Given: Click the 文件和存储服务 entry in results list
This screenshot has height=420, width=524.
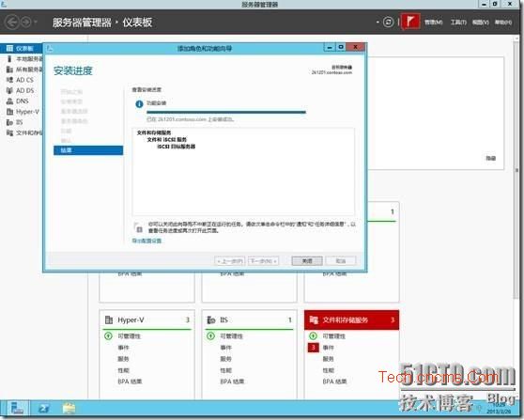Looking at the screenshot, I should click(154, 132).
